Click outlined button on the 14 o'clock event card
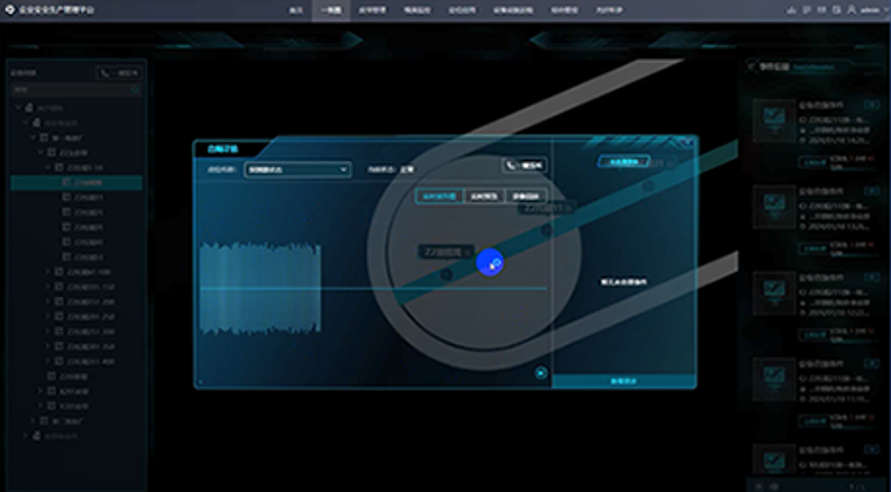Viewport: 891px width, 492px height. pos(814,162)
